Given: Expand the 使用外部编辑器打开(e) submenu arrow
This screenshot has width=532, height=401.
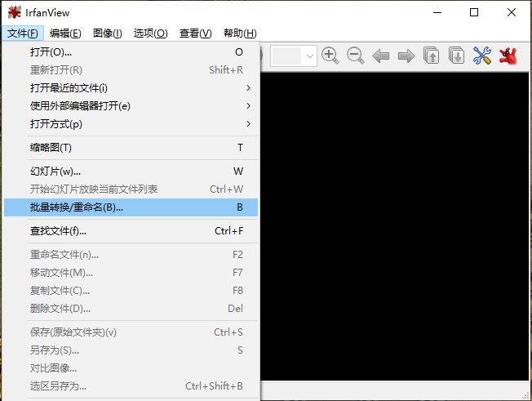Looking at the screenshot, I should coord(248,106).
